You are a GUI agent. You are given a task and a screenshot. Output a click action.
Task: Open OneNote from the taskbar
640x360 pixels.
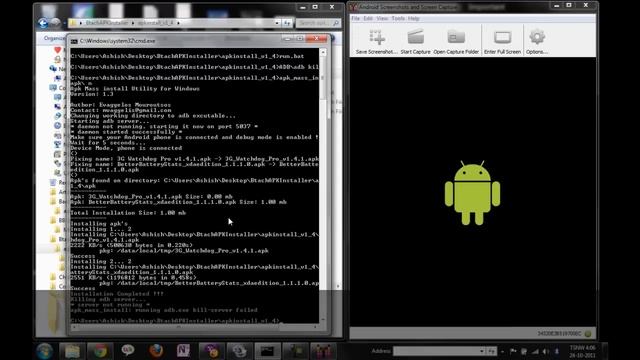(x=183, y=351)
